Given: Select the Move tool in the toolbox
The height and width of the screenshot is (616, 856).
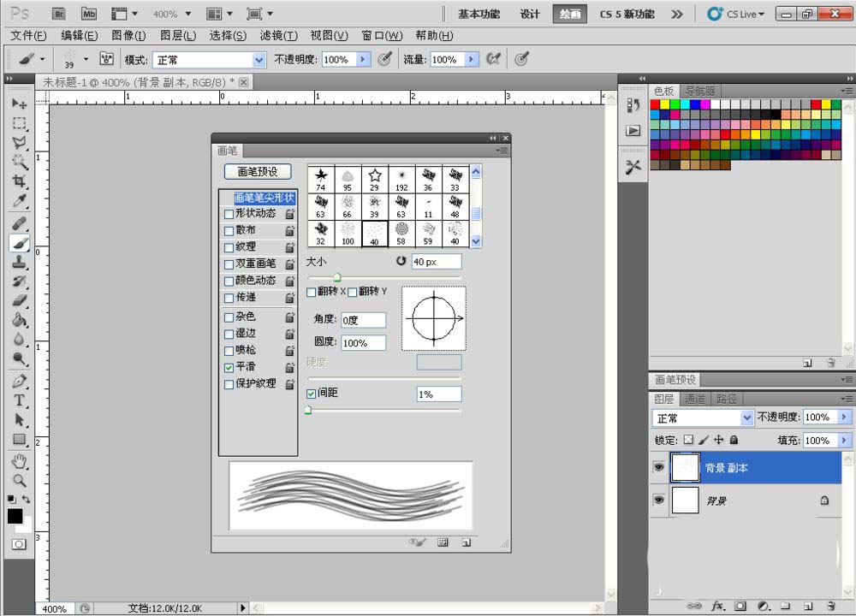Looking at the screenshot, I should click(19, 104).
